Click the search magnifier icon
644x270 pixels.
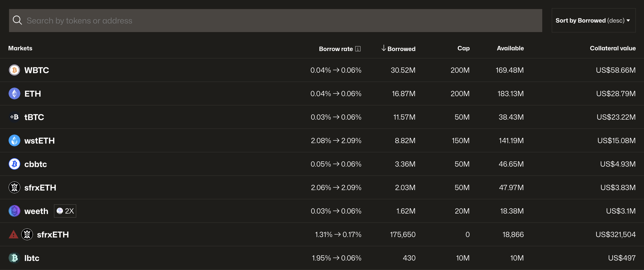tap(17, 20)
